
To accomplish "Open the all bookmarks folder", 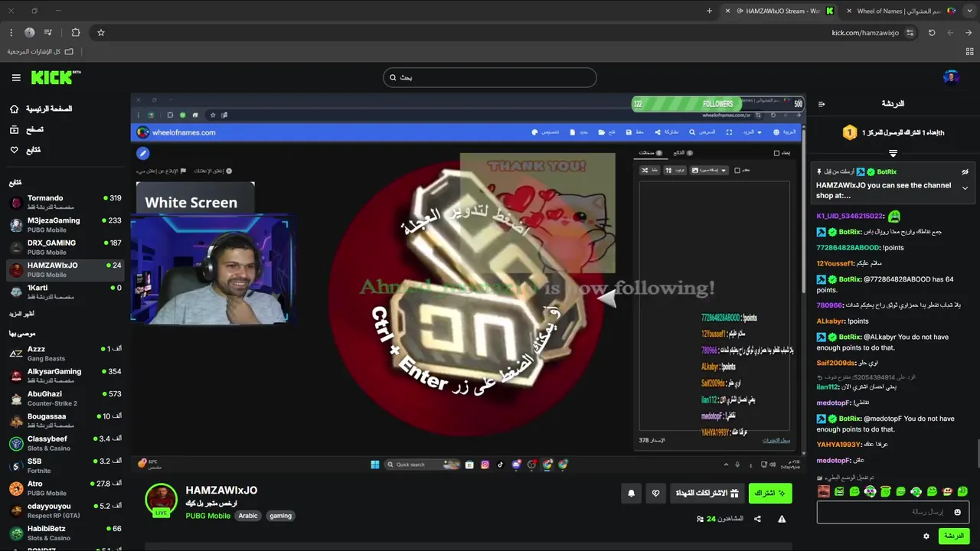I will pyautogui.click(x=40, y=51).
